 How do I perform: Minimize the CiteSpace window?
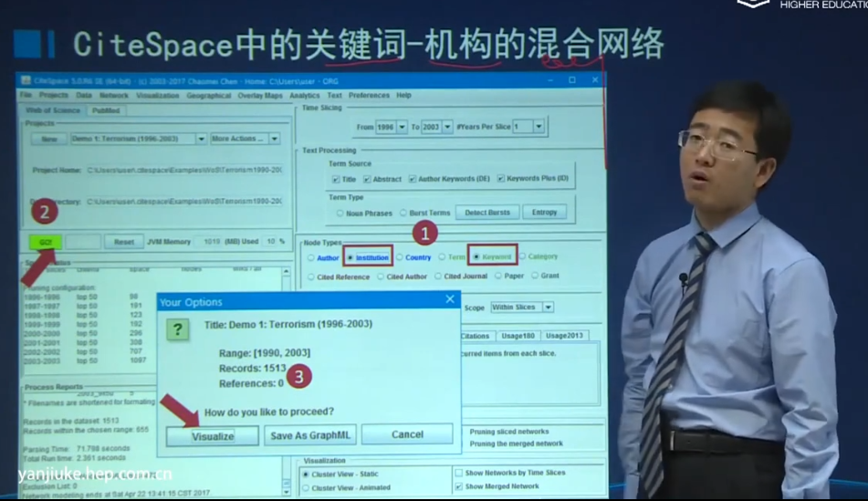(x=550, y=80)
